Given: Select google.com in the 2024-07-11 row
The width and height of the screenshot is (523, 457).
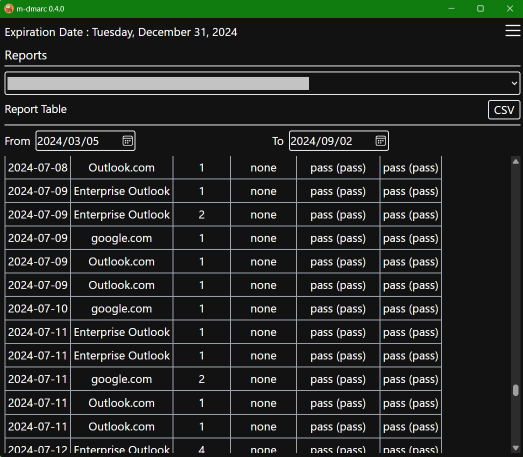Looking at the screenshot, I should click(x=121, y=379).
